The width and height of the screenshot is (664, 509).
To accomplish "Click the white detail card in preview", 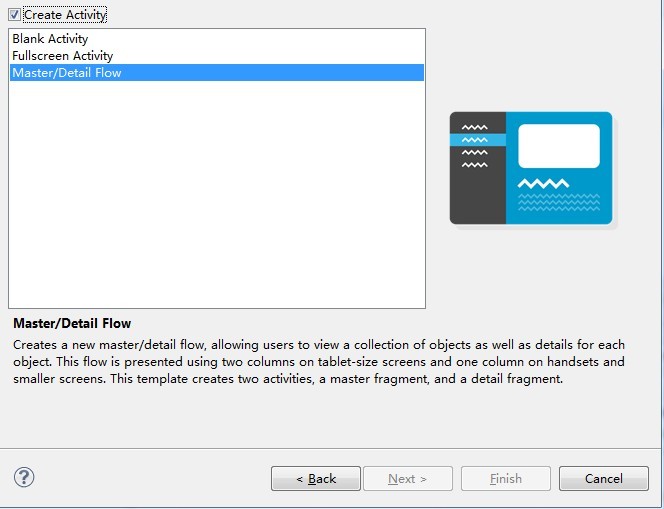I will pyautogui.click(x=558, y=146).
